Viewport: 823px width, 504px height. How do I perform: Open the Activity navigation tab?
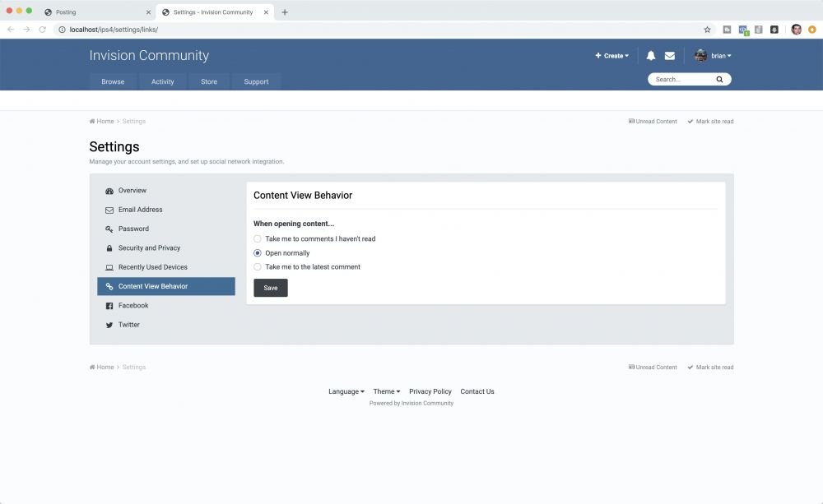163,82
